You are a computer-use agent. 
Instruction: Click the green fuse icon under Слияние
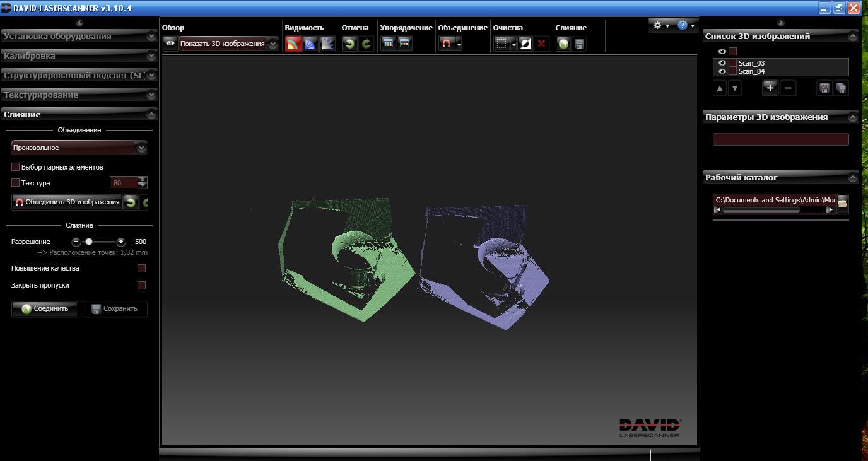pyautogui.click(x=563, y=44)
